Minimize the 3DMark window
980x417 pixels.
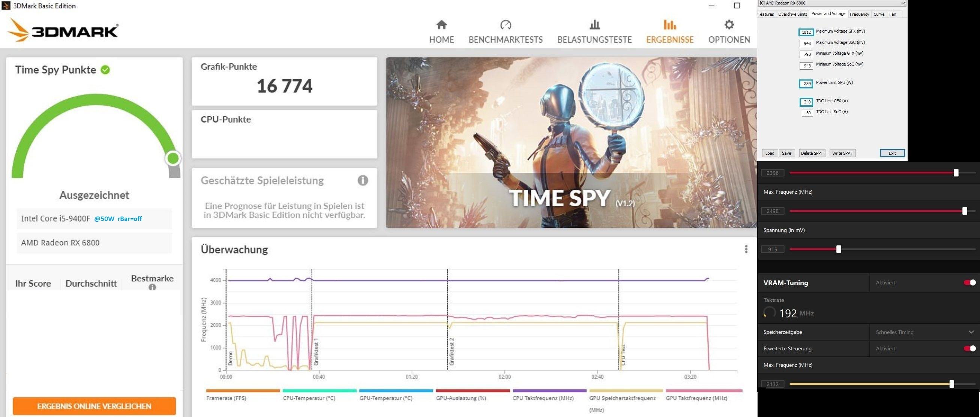(711, 5)
